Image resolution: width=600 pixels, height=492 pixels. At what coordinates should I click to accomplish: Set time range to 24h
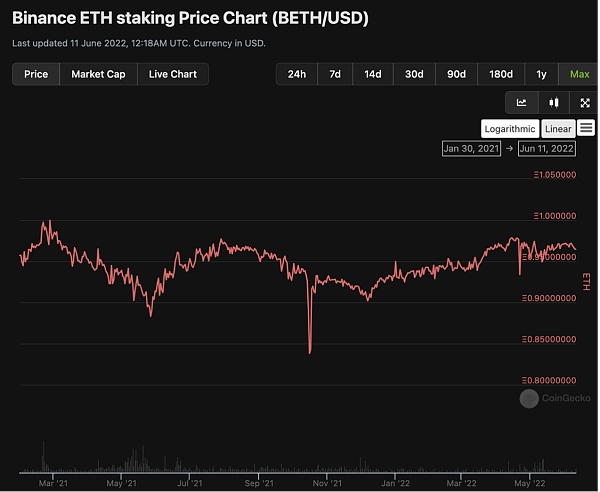pyautogui.click(x=297, y=74)
